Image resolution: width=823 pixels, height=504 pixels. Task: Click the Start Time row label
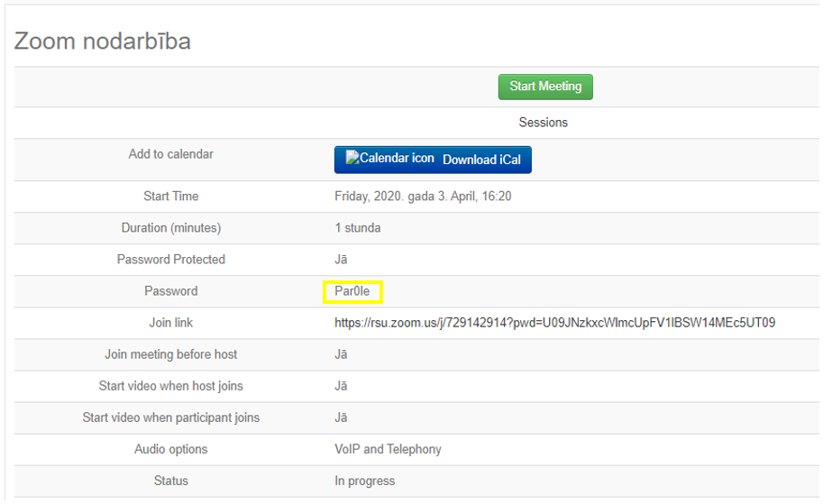tap(171, 197)
